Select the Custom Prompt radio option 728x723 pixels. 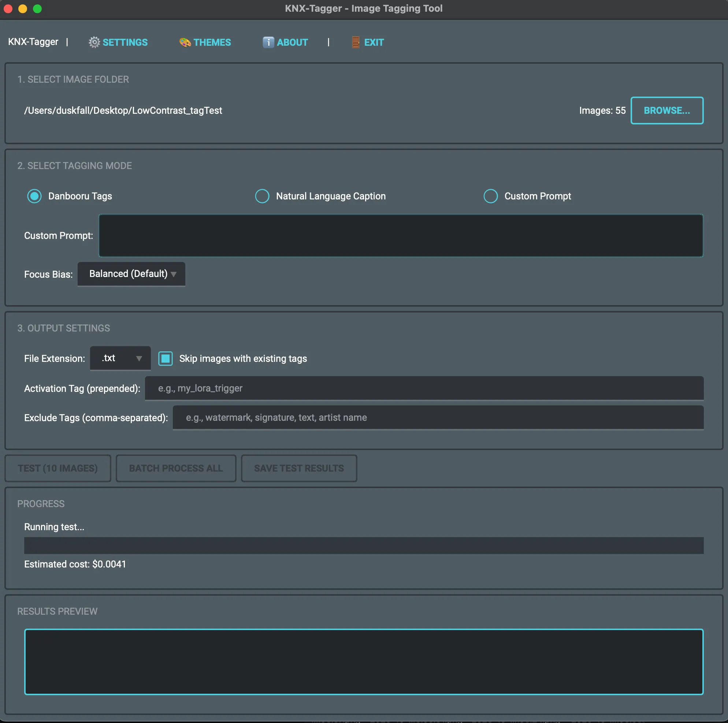click(x=490, y=196)
